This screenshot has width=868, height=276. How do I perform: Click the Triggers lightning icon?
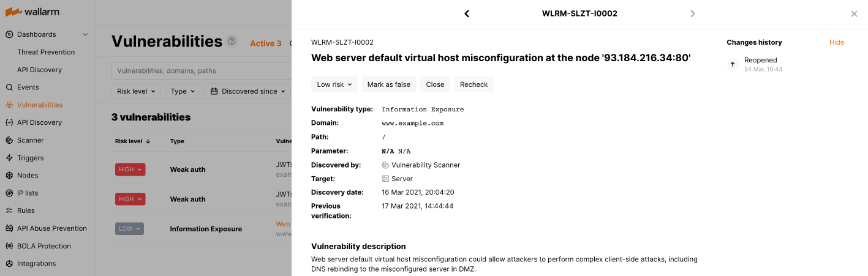point(9,158)
